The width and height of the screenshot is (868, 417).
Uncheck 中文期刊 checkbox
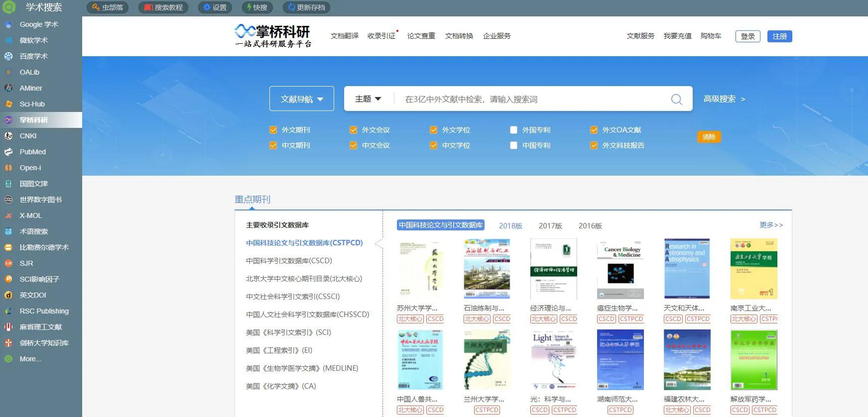[x=273, y=145]
